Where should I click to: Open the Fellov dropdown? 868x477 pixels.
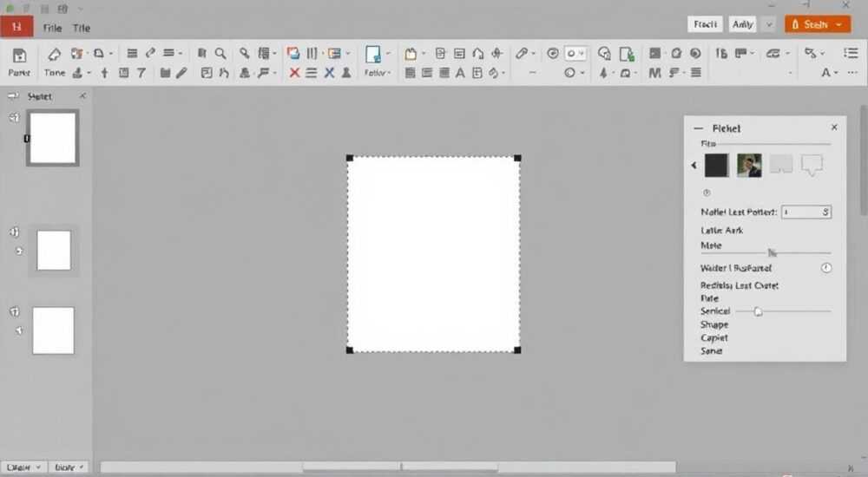(x=378, y=73)
